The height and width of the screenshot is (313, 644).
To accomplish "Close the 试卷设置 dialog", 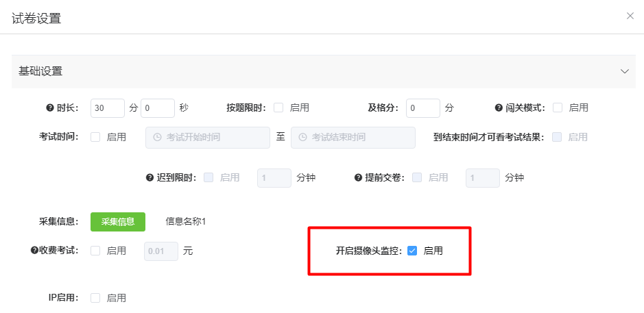I will [x=630, y=16].
